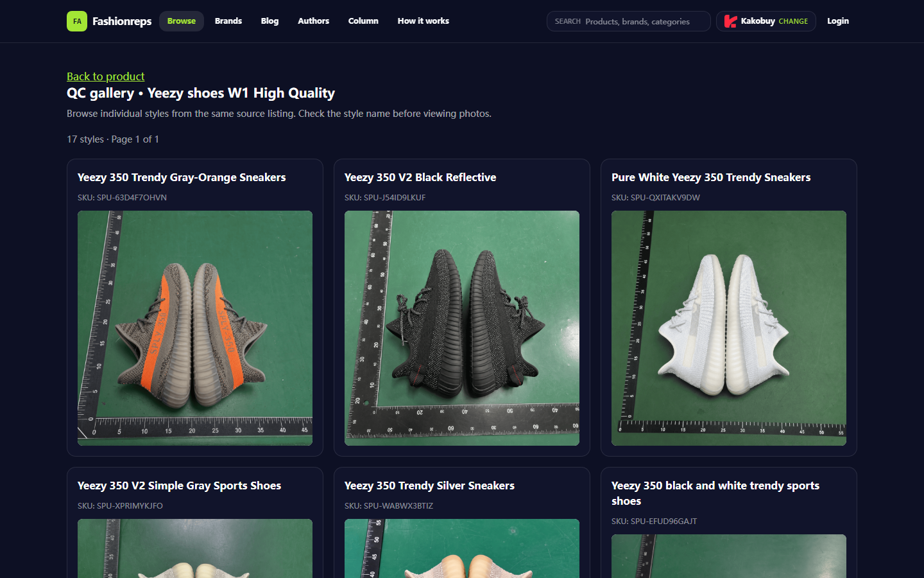View the black and white sports shoes photo

point(729,556)
